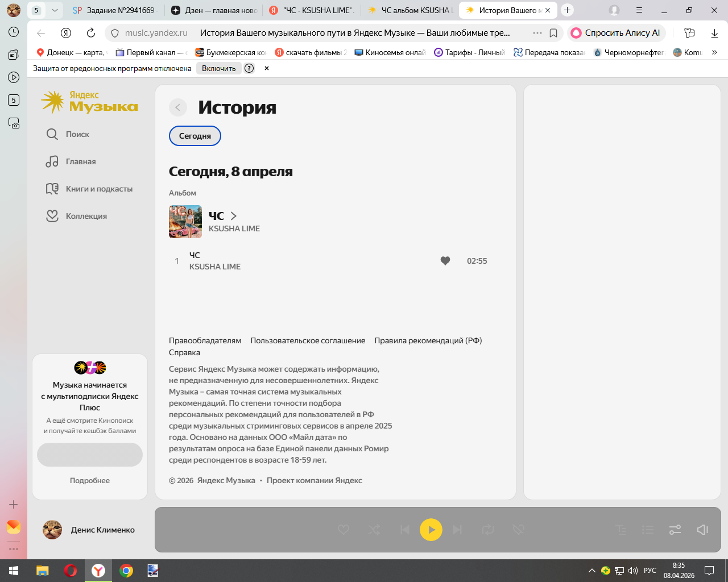This screenshot has width=728, height=582.
Task: Switch to the Задание №2941669 tab
Action: point(115,10)
